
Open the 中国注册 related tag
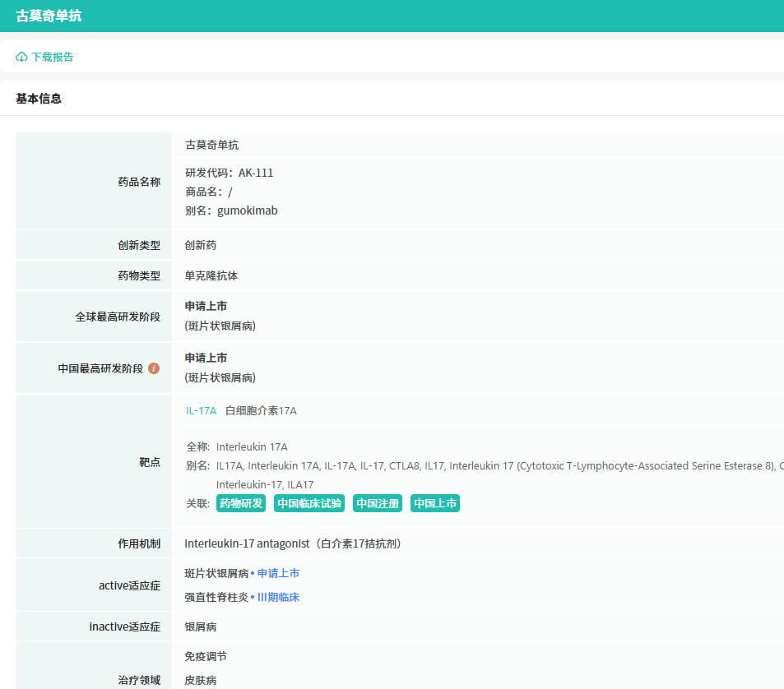(378, 503)
